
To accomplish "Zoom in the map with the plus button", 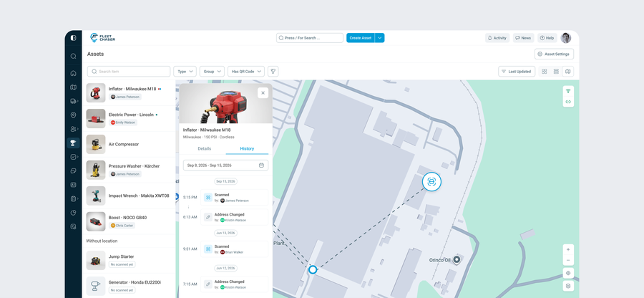I will (x=568, y=249).
